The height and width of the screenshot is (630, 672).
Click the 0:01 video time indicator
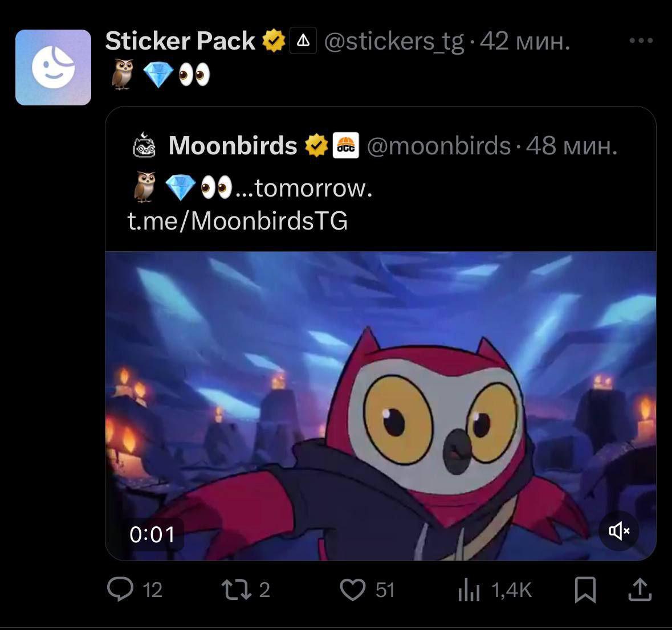152,534
